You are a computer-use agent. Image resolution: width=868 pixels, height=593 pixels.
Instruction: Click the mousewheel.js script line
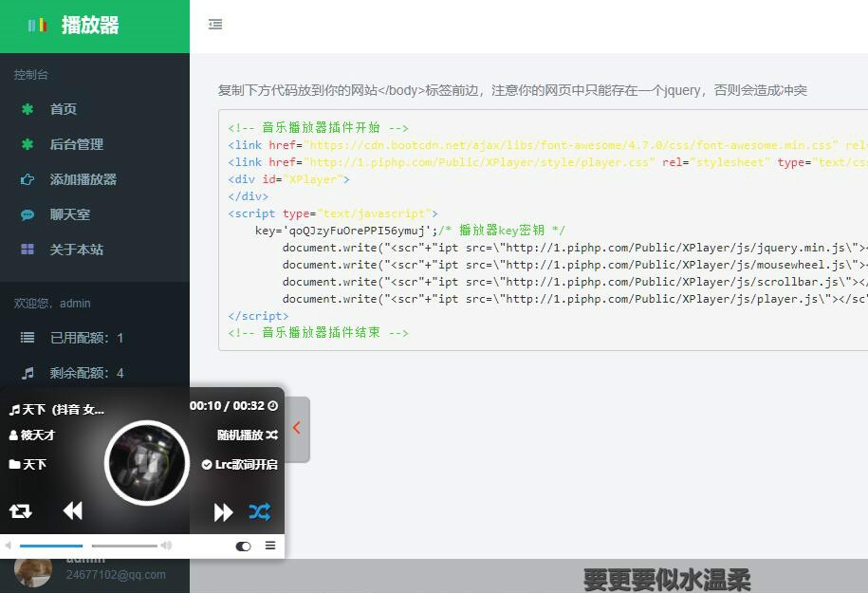[575, 265]
